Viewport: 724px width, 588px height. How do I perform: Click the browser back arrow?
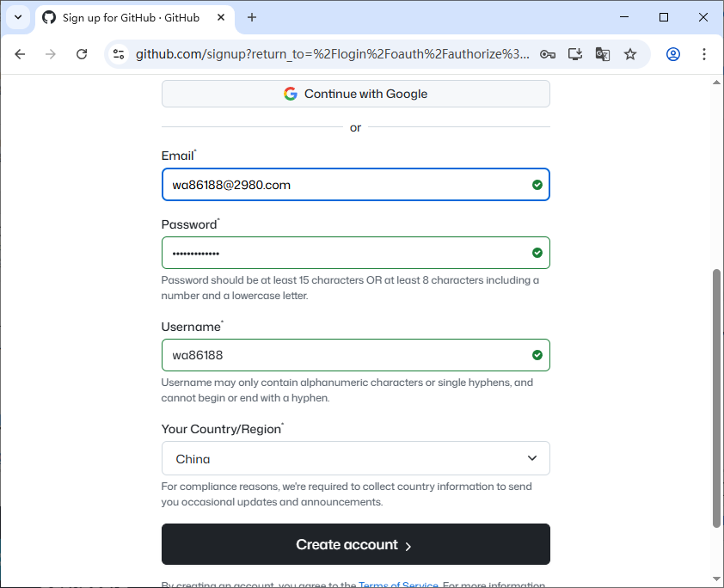coord(20,54)
